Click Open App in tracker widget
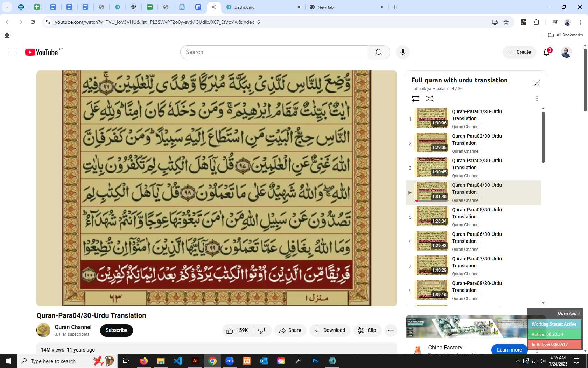The height and width of the screenshot is (368, 588). [569, 313]
